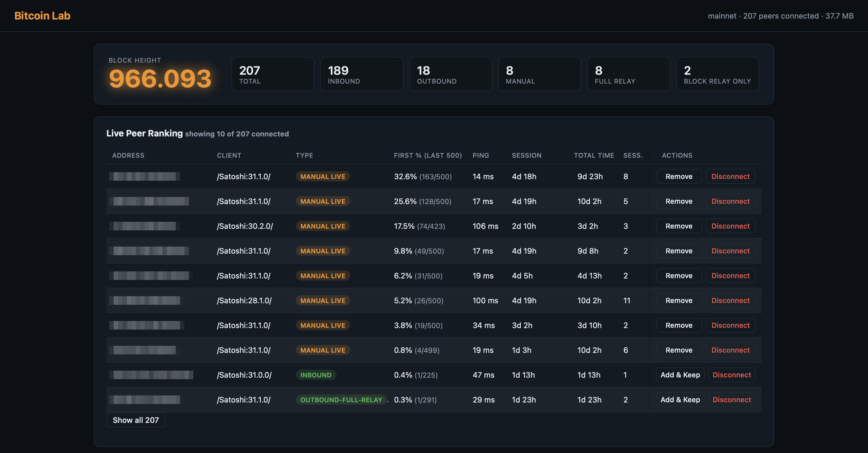Click the /Satoshi:31.0.0/ client cell
868x453 pixels.
tap(244, 375)
